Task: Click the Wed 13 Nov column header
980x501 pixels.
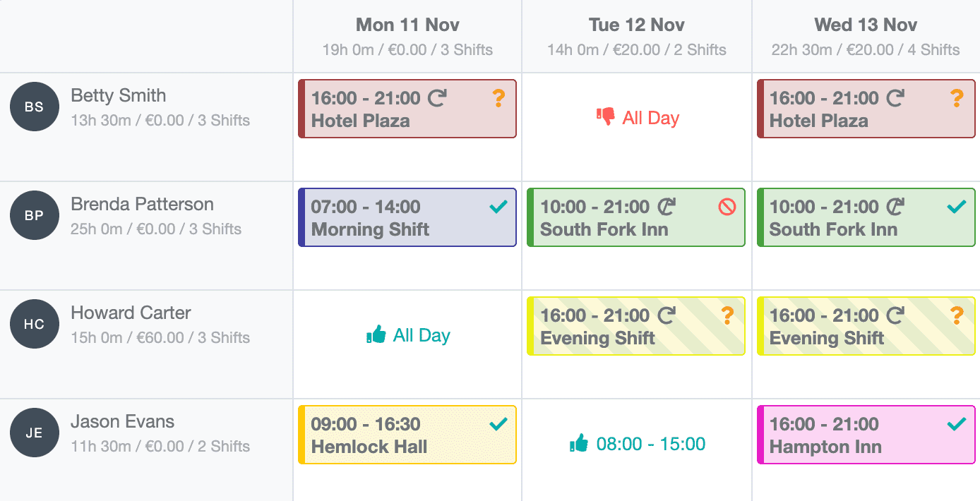Action: [866, 25]
